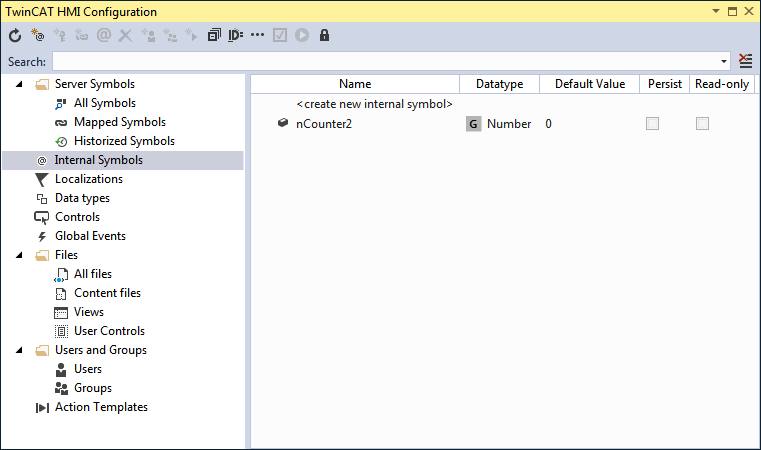
Task: Open Controls in the tree
Action: click(77, 217)
